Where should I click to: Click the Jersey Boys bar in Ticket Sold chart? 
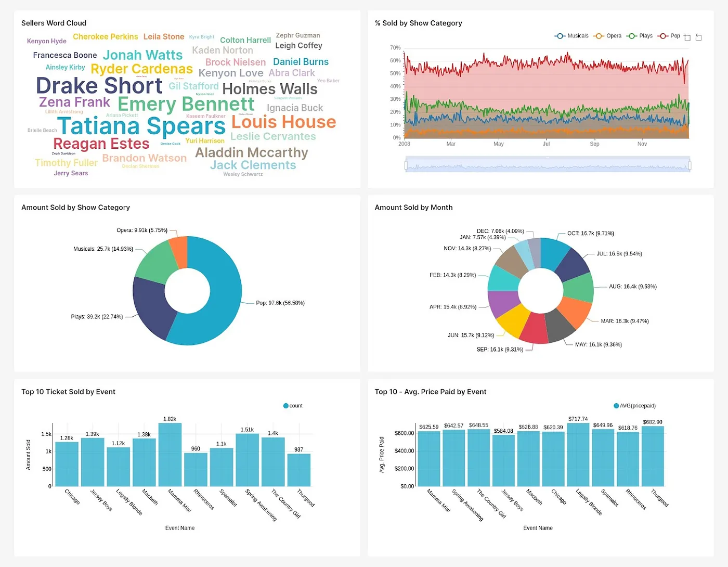point(93,462)
